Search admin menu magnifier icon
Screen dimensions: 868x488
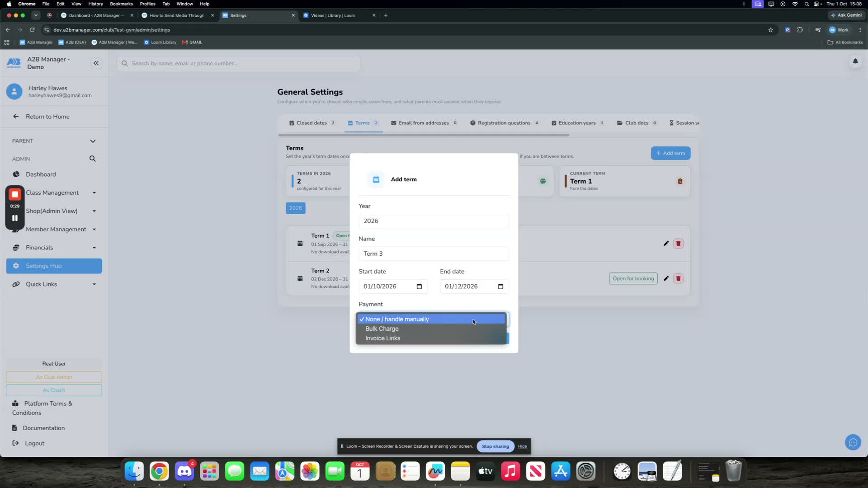[92, 159]
